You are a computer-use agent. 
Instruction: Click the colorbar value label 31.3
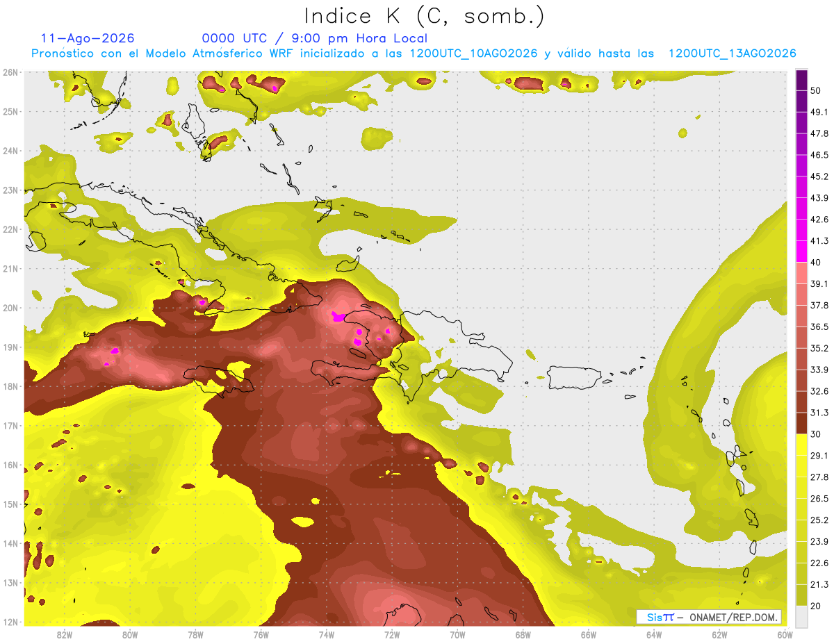tap(819, 413)
